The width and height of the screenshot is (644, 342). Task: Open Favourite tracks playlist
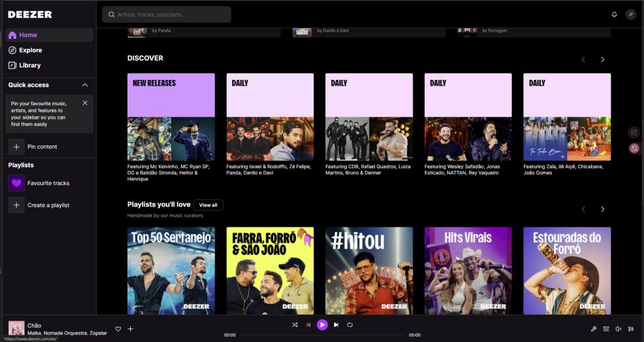pos(49,183)
